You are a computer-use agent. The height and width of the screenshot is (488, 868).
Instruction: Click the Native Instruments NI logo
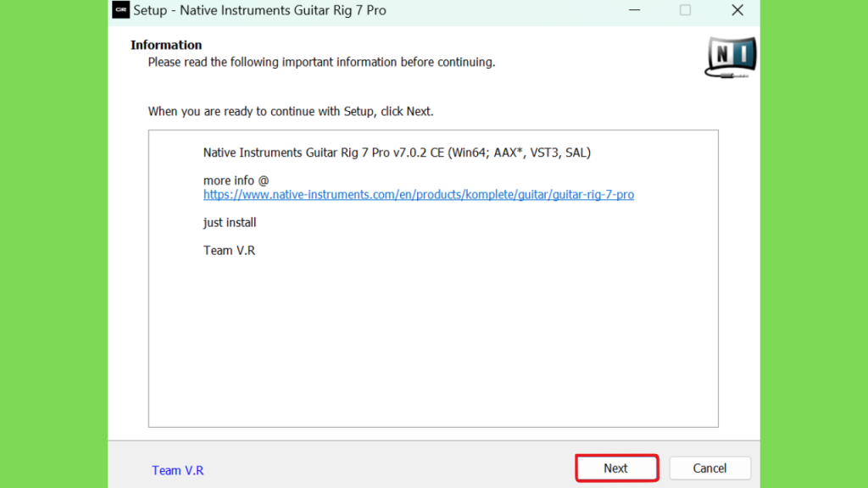pyautogui.click(x=731, y=57)
